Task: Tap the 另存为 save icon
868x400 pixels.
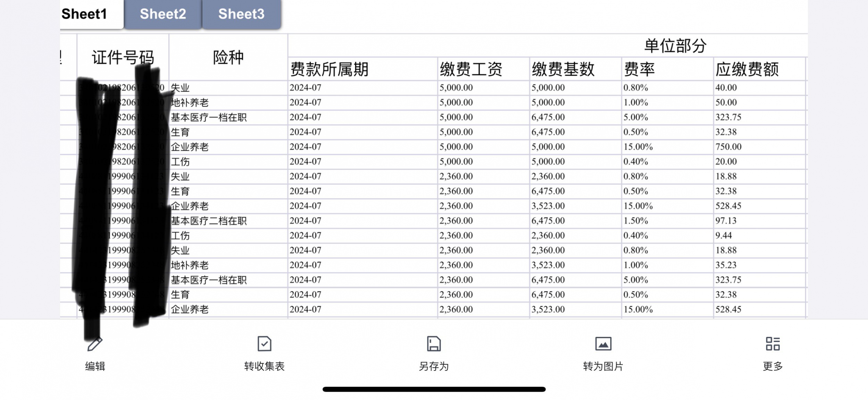Action: tap(434, 344)
